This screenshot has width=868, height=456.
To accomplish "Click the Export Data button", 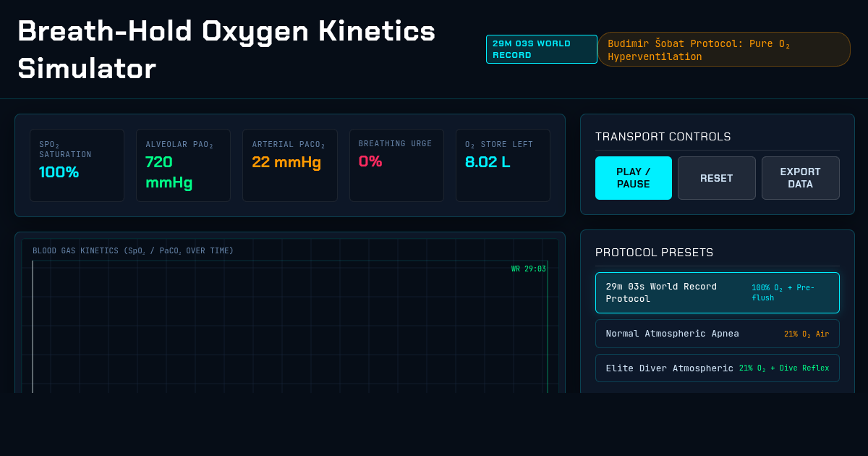I will [801, 178].
